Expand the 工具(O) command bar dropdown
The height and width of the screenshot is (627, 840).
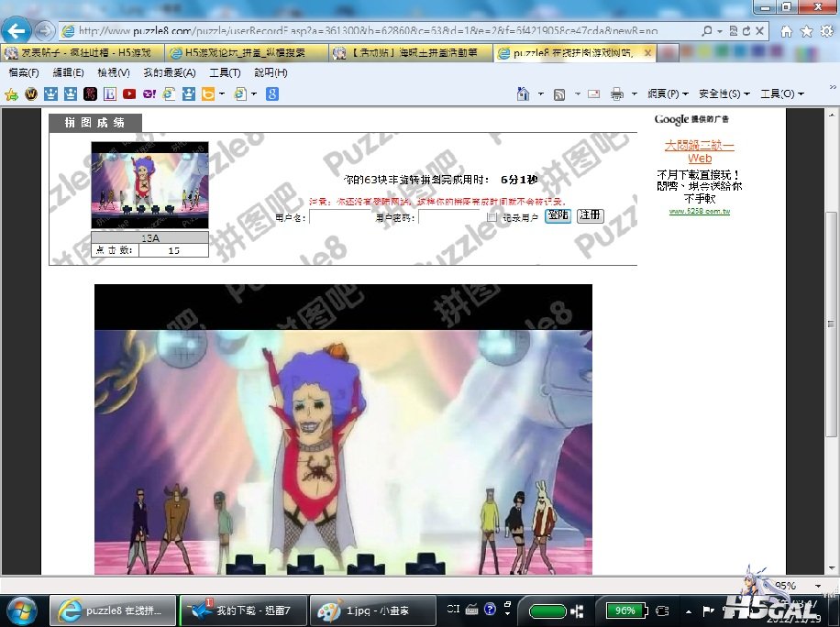[x=781, y=93]
